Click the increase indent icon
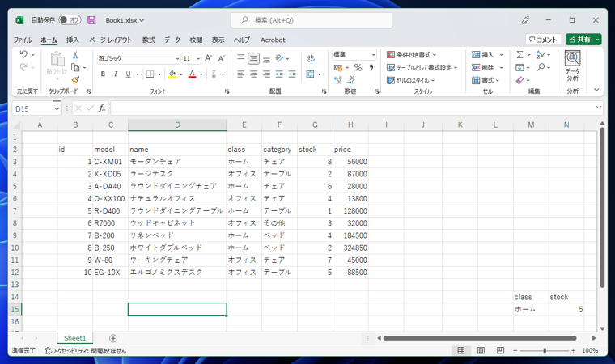 pos(292,74)
